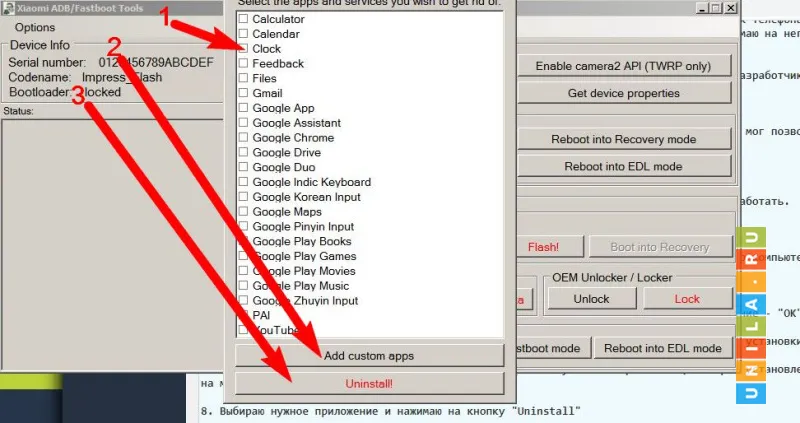
Task: Toggle the Google Korean Input checkbox
Action: (x=244, y=197)
